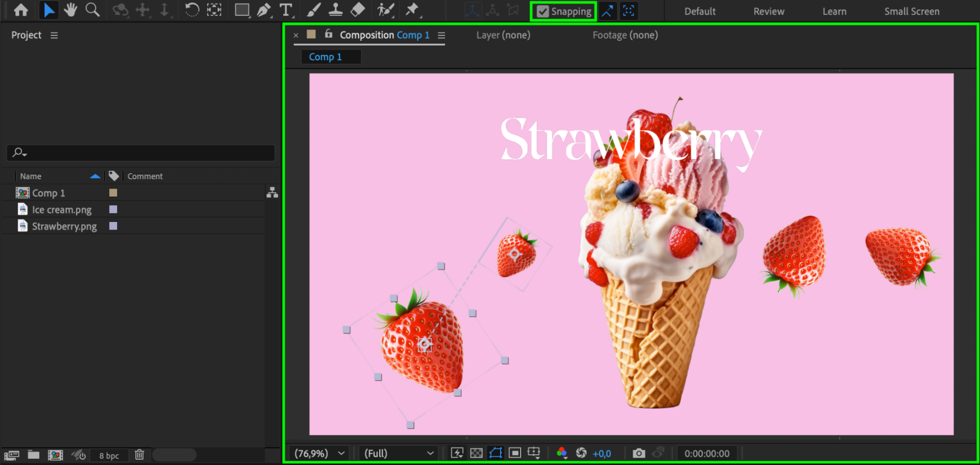The image size is (980, 465).
Task: Click the 8 bpc color depth button
Action: 109,455
